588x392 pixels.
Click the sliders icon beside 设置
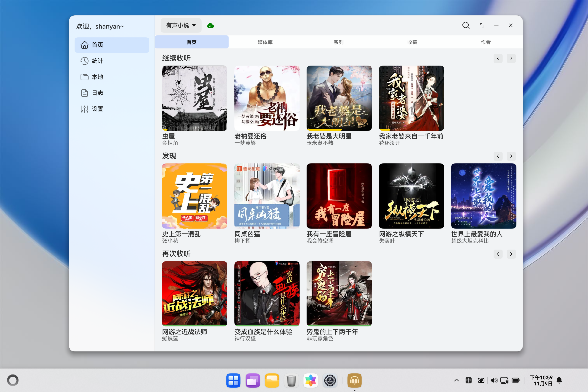point(84,109)
